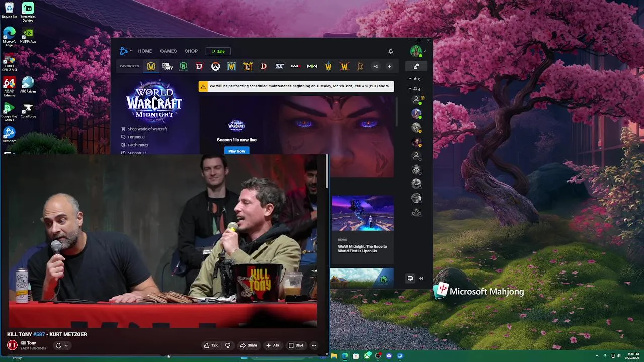
Task: Collapse the favorites friends group arrow
Action: 410,79
